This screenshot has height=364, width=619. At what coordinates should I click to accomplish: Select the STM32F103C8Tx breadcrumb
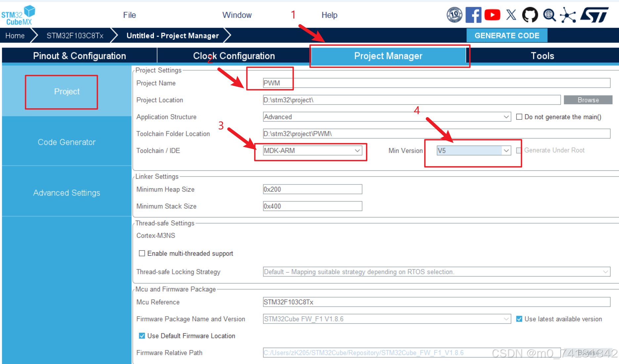[75, 35]
